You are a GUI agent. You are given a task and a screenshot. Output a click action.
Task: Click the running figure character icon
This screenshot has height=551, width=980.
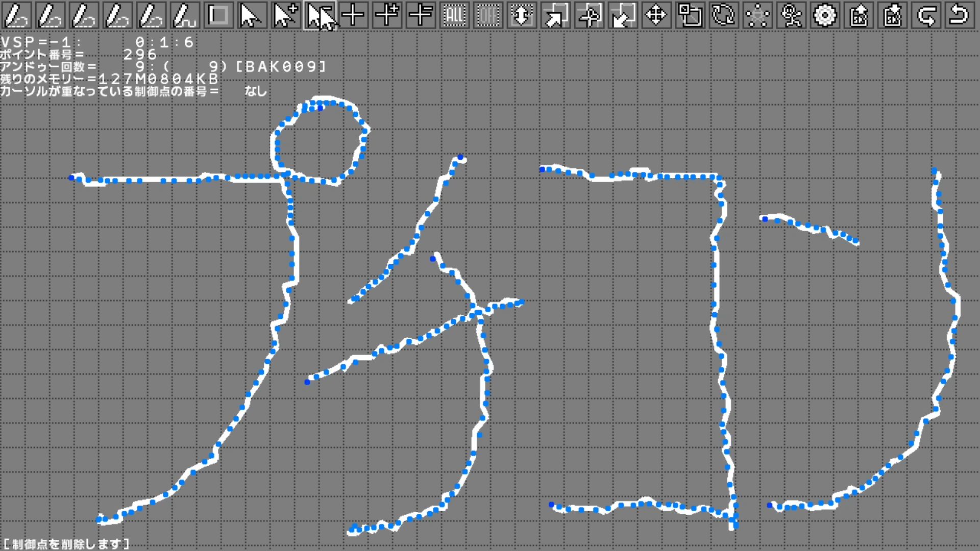[791, 15]
